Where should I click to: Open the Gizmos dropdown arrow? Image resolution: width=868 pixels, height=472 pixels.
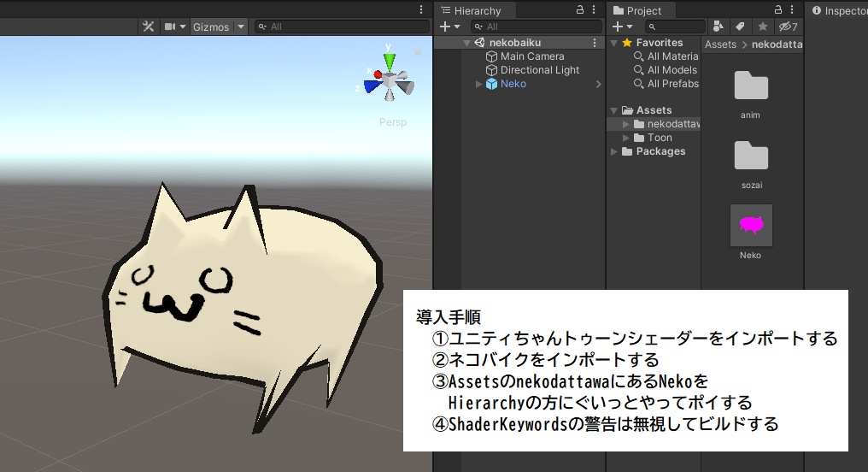point(241,27)
